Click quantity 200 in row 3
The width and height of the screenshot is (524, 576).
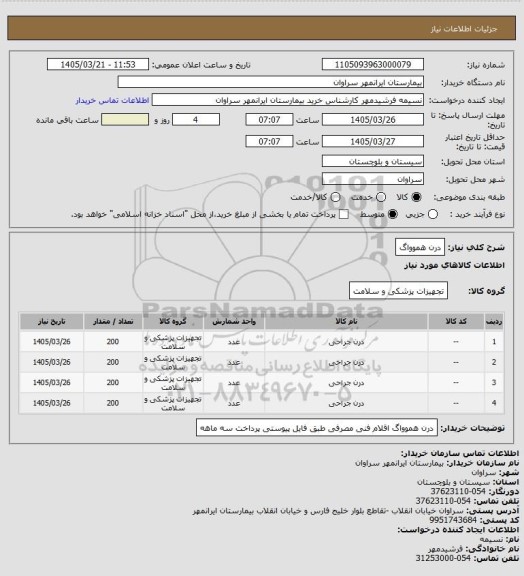(113, 383)
